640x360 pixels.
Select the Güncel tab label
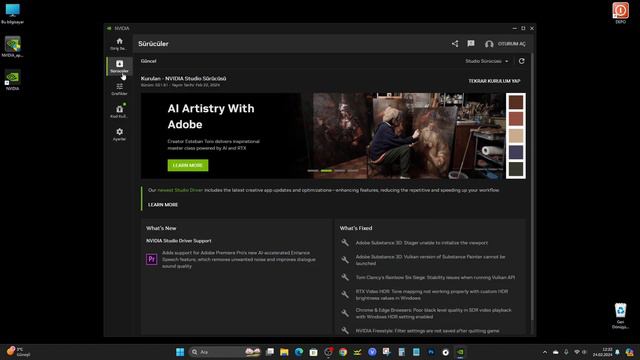pos(148,61)
